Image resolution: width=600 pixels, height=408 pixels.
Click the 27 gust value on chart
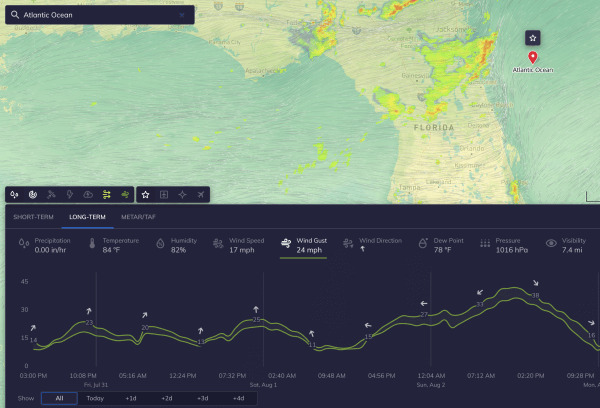424,314
